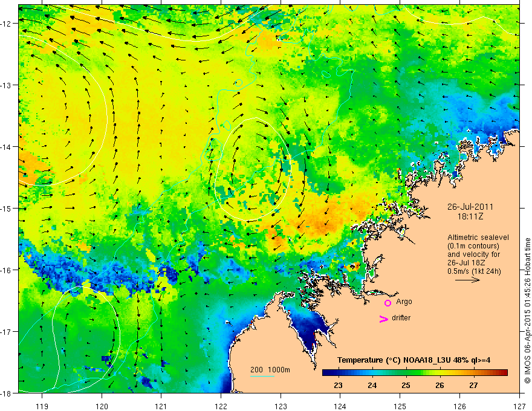This screenshot has width=532, height=411.
Task: Click the '200 1000m' depth label
Action: click(270, 370)
